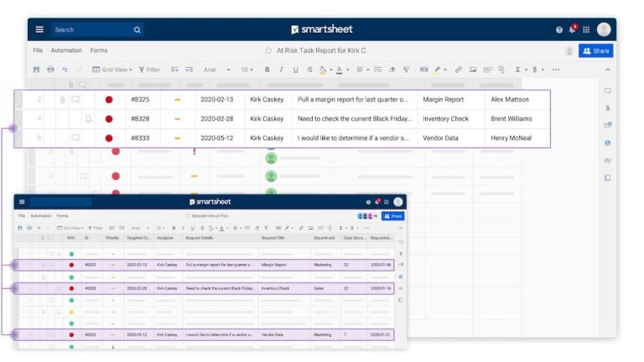Open the attachment icon on row #8325

(62, 100)
